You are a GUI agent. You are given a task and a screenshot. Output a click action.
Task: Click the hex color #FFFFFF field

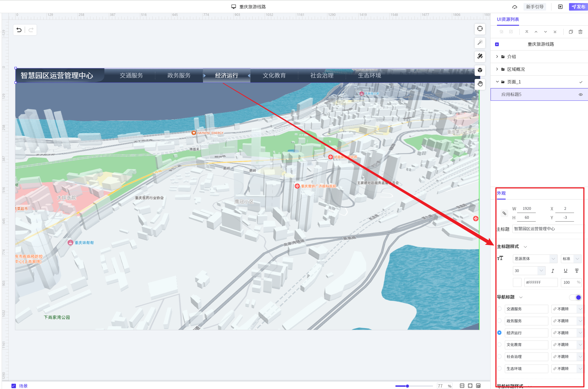[541, 282]
